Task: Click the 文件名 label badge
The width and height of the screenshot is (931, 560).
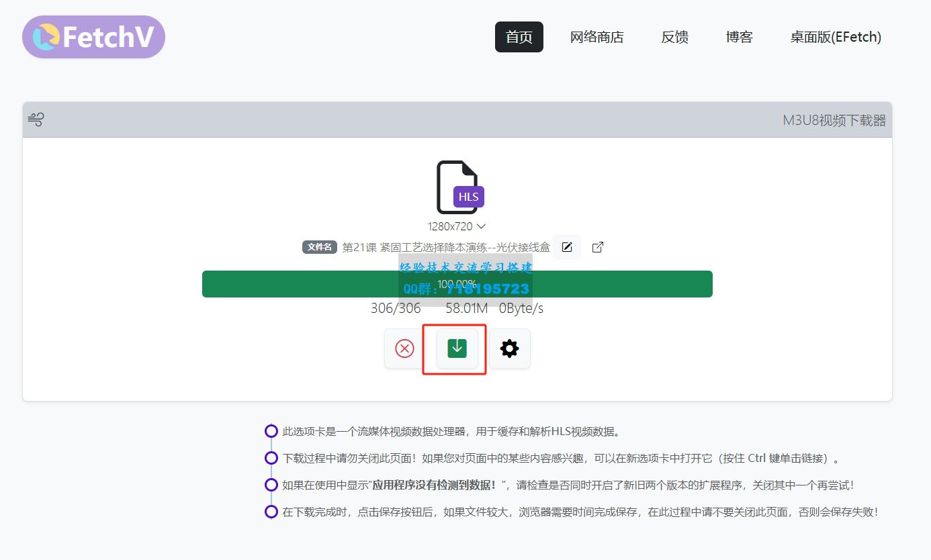Action: tap(320, 247)
